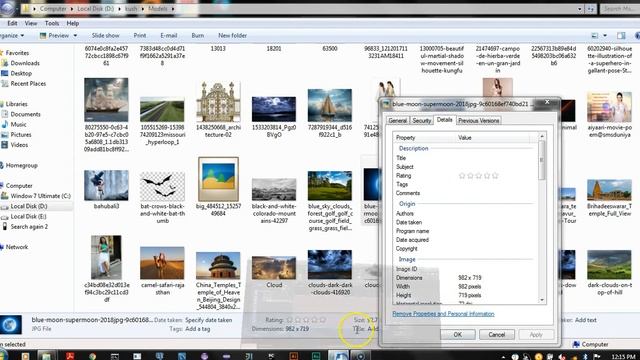The height and width of the screenshot is (360, 640).
Task: Expand the Preview button dropdown arrow
Action: [75, 36]
